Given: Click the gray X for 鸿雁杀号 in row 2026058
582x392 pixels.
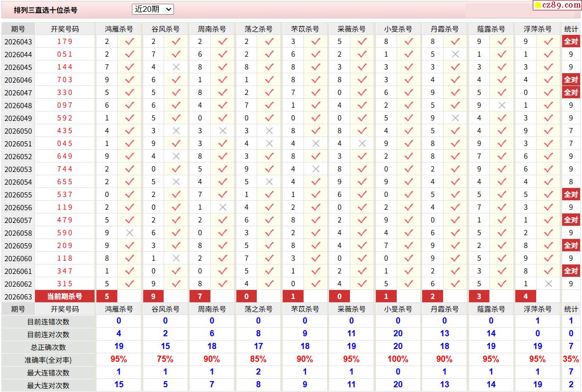Looking at the screenshot, I should coord(130,233).
